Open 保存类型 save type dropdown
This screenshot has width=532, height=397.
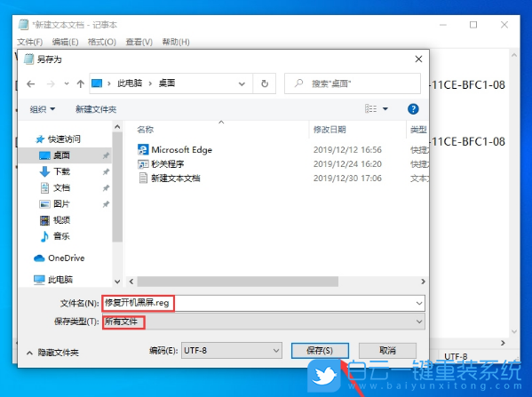tap(263, 322)
